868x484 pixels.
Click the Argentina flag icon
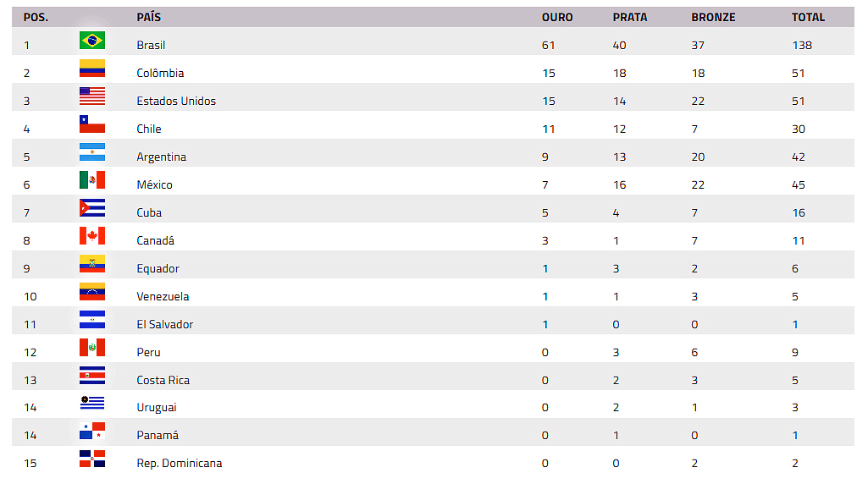tap(92, 152)
